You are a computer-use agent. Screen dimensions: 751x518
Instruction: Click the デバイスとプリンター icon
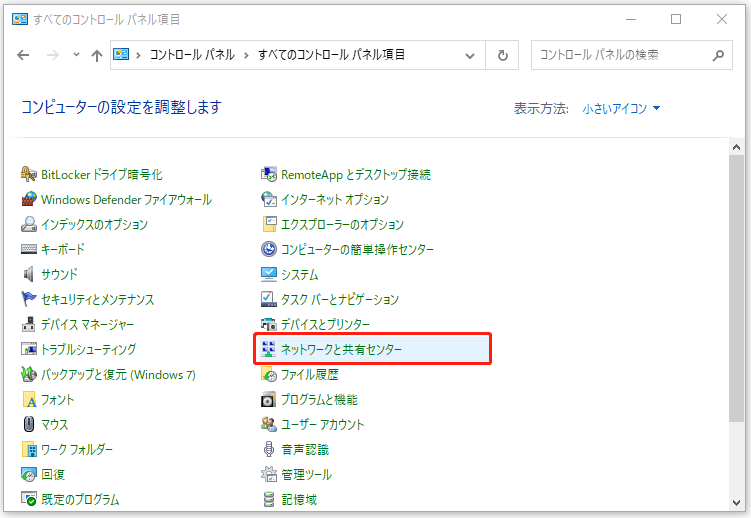coord(269,324)
